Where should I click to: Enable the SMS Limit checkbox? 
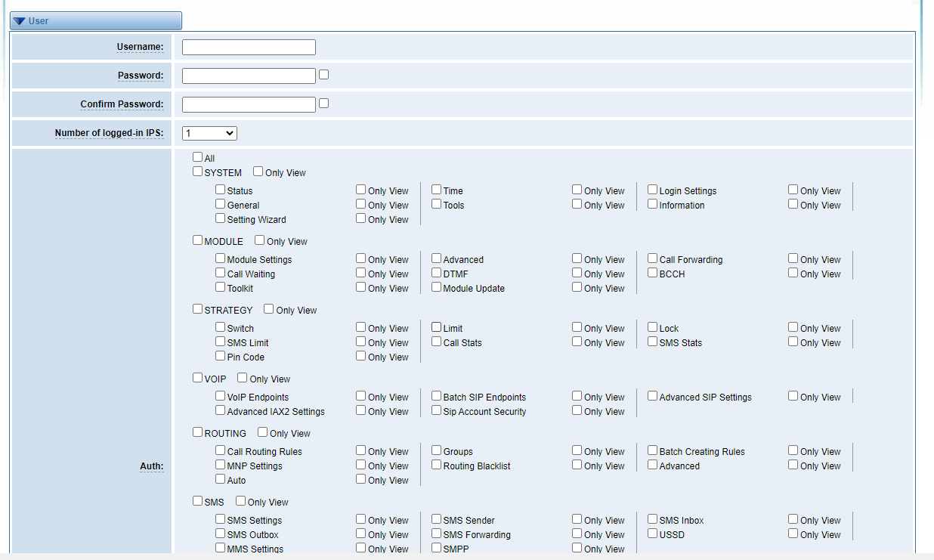220,342
